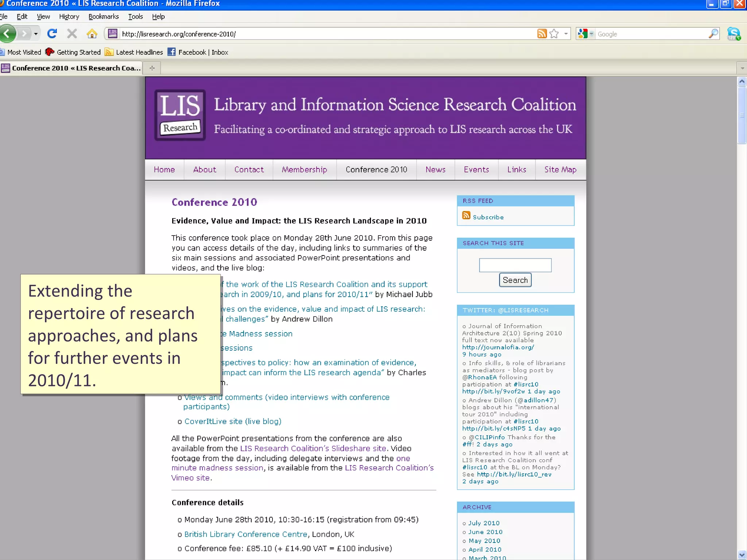747x560 pixels.
Task: Open the Edit menu
Action: coord(22,16)
